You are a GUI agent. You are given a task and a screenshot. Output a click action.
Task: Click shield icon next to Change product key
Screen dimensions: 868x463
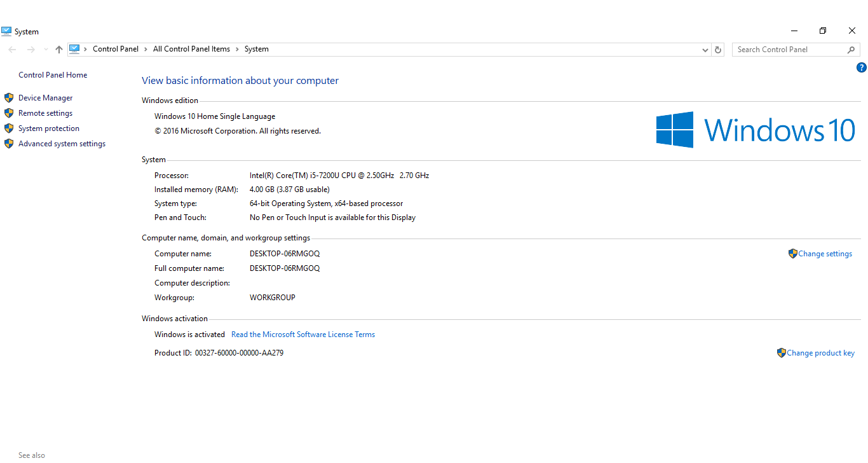pos(781,353)
